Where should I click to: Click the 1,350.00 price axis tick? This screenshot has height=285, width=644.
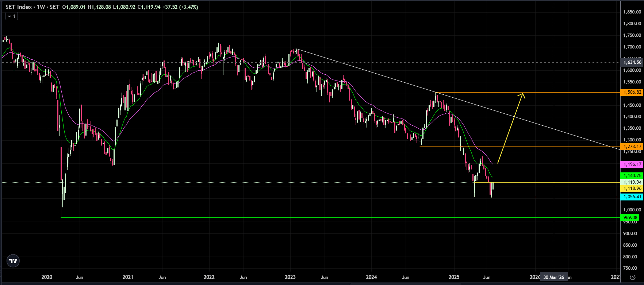tap(632, 128)
